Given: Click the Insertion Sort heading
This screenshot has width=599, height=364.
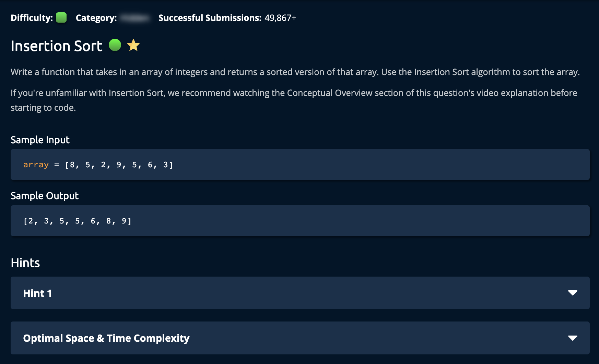Looking at the screenshot, I should point(57,46).
